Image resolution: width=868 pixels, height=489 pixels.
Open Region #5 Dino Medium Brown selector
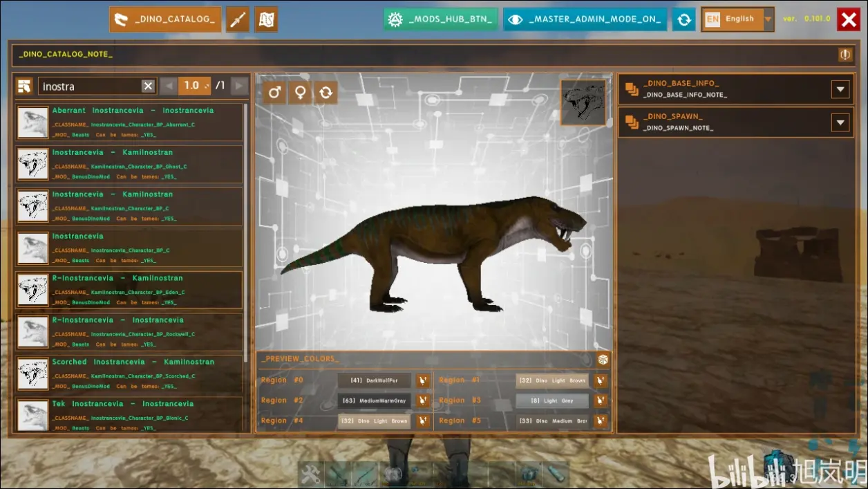pos(553,421)
